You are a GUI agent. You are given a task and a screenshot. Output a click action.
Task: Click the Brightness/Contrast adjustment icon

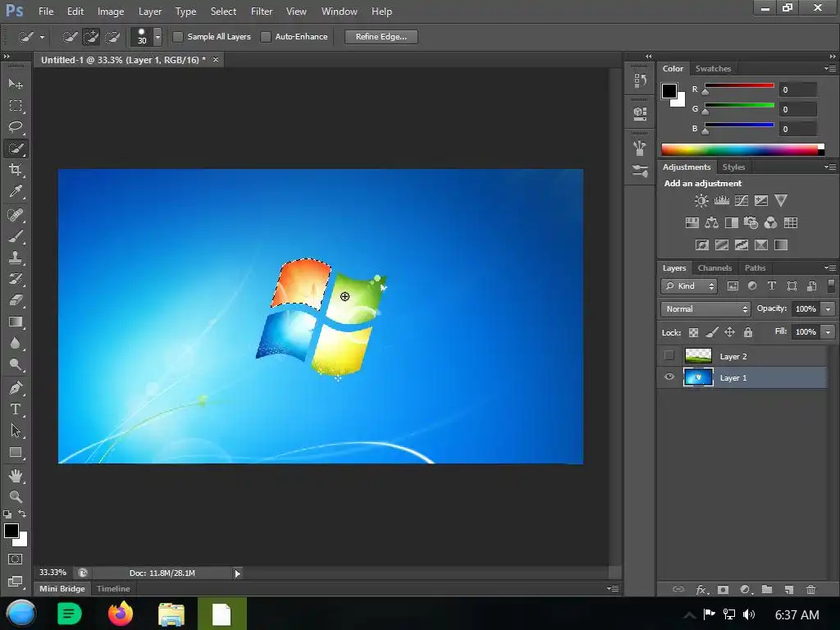pos(701,201)
